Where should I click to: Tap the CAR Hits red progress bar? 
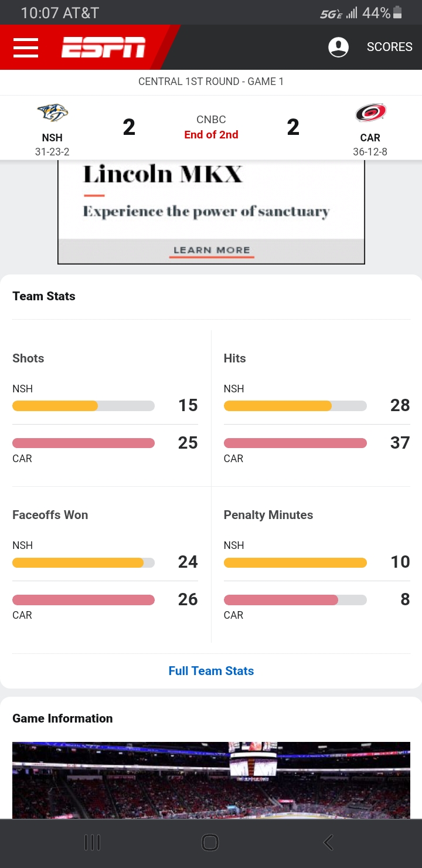tap(295, 443)
